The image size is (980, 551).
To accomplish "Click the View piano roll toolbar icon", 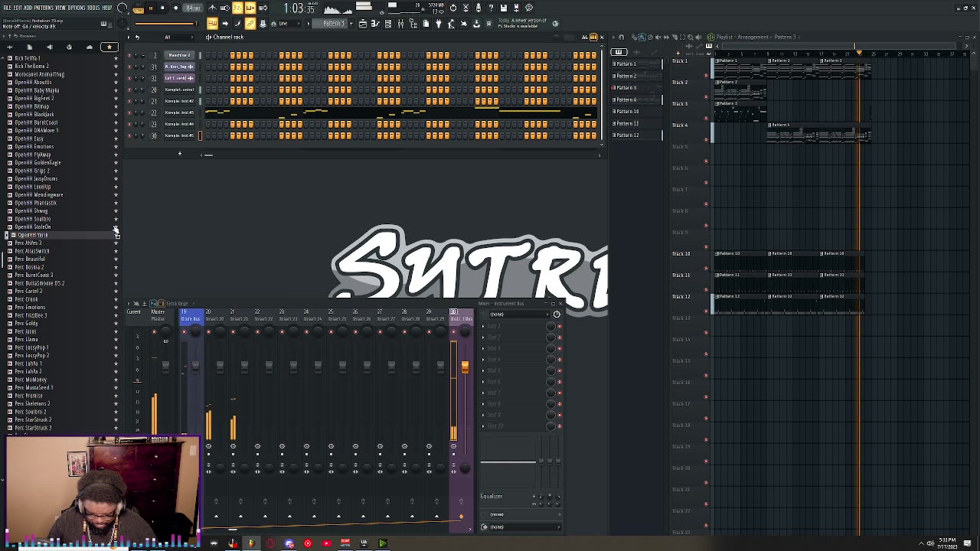I will click(375, 24).
